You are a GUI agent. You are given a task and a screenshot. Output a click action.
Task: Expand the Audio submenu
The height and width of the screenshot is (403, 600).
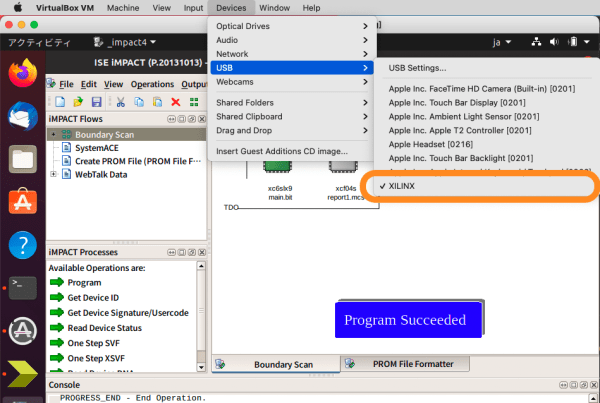pos(292,40)
